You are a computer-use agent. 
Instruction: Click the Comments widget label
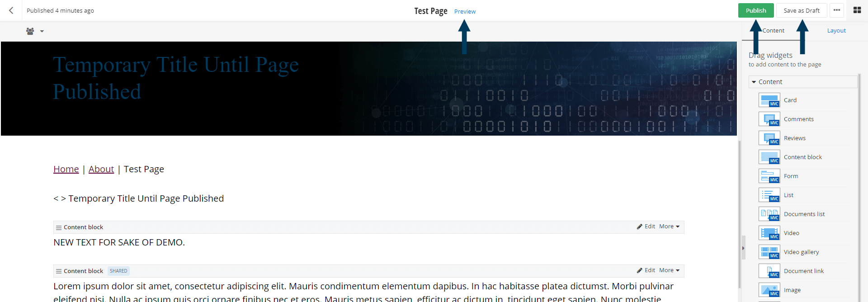(x=799, y=119)
